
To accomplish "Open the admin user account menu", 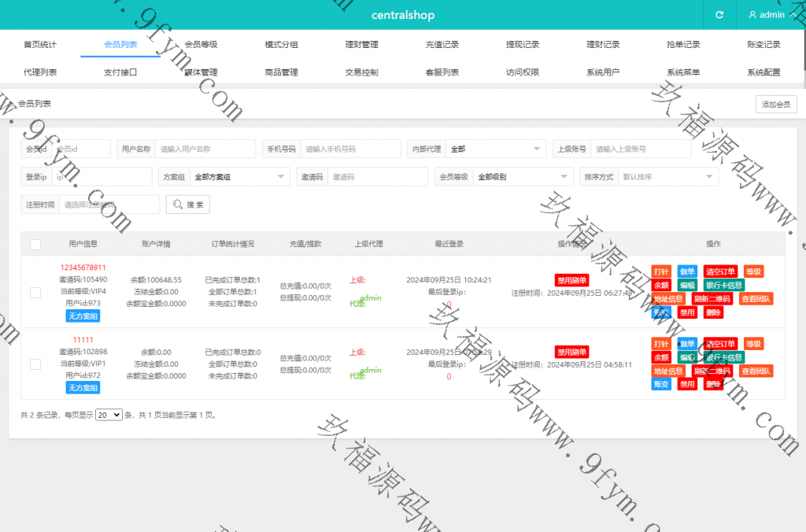I will [x=767, y=15].
